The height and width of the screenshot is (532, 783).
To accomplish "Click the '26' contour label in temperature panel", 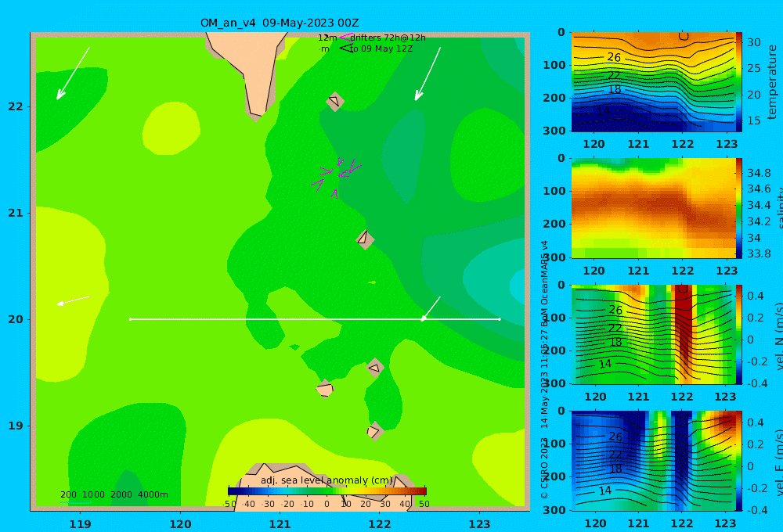I will pos(614,57).
